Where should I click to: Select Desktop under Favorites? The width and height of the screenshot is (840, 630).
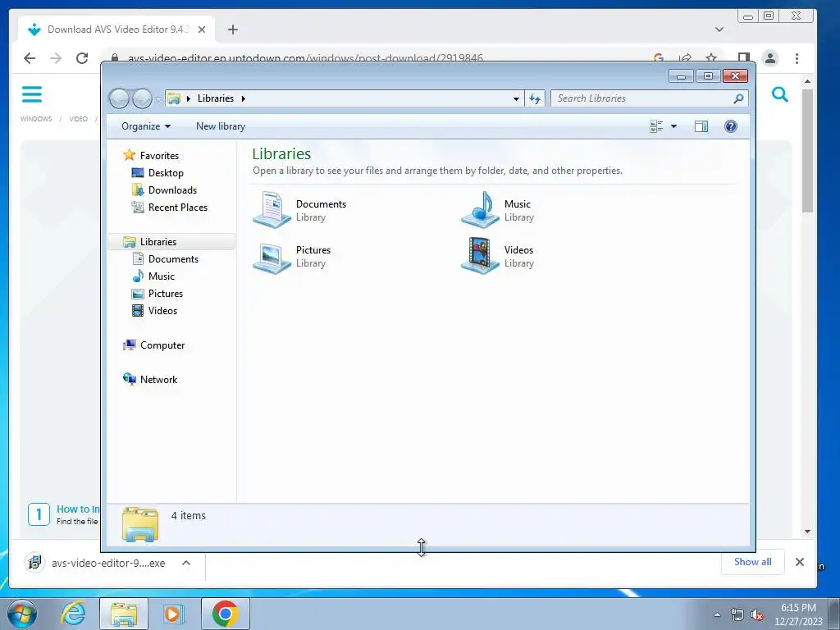pyautogui.click(x=166, y=173)
